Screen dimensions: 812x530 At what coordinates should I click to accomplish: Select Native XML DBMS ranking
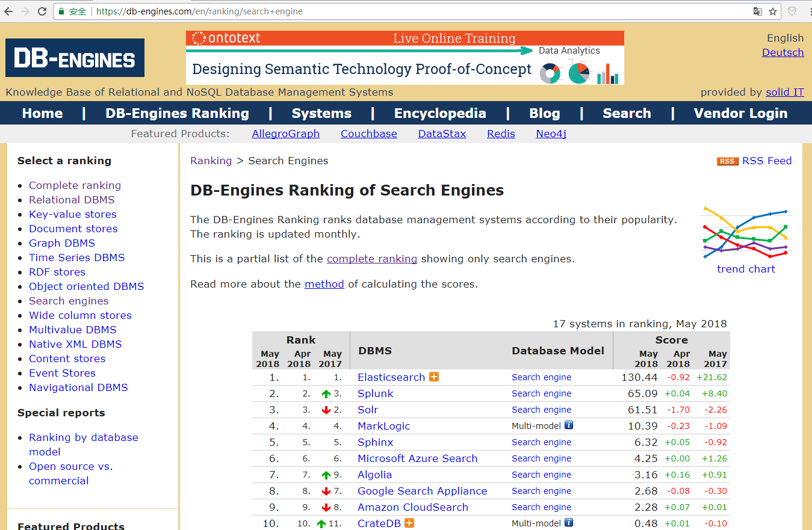tap(75, 344)
